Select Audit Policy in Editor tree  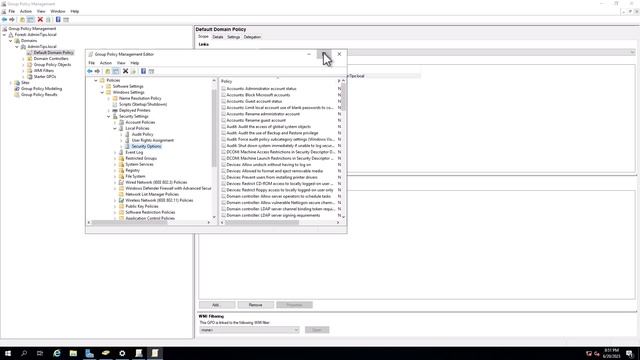(142, 134)
